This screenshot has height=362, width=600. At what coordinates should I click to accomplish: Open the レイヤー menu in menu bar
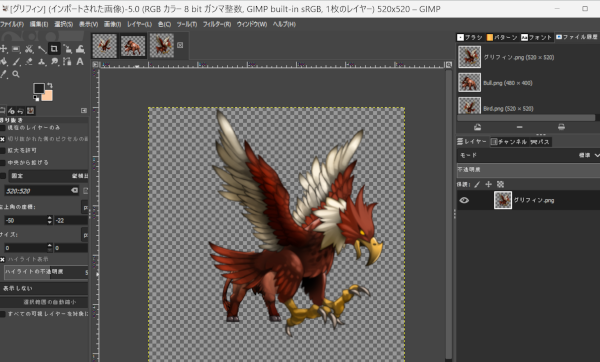click(139, 24)
